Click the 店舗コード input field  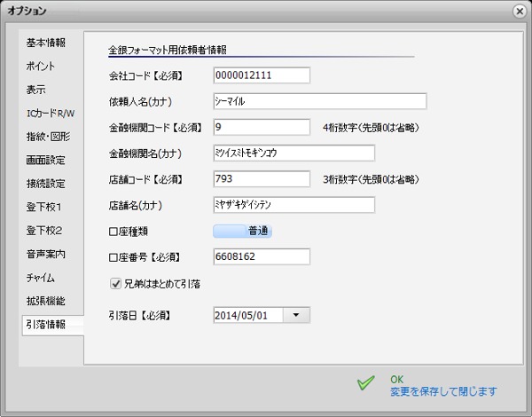(x=262, y=178)
